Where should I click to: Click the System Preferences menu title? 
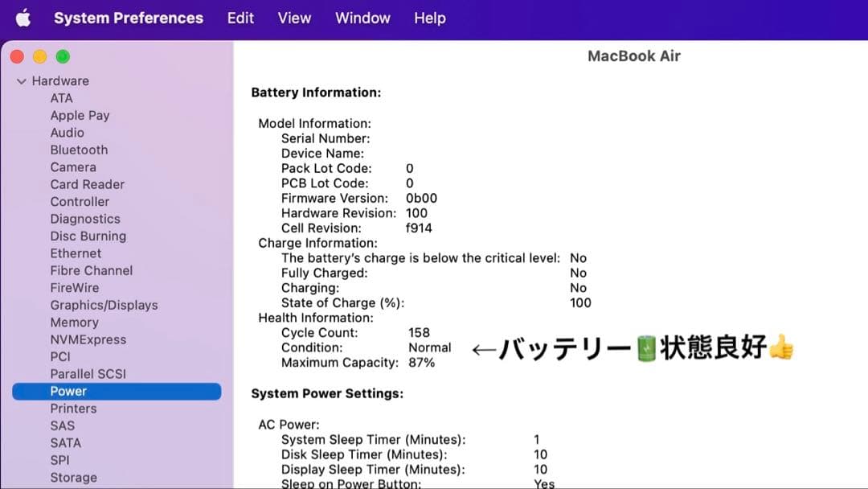point(129,18)
